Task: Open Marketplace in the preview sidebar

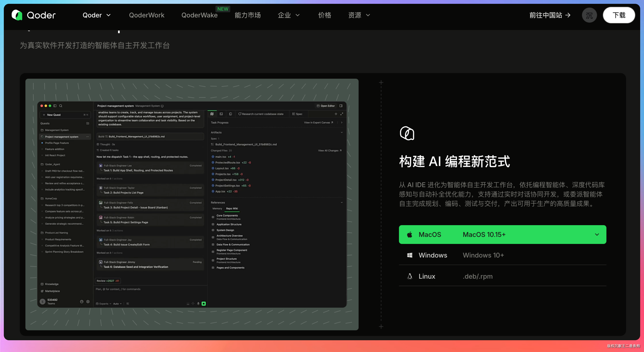Action: pos(50,291)
